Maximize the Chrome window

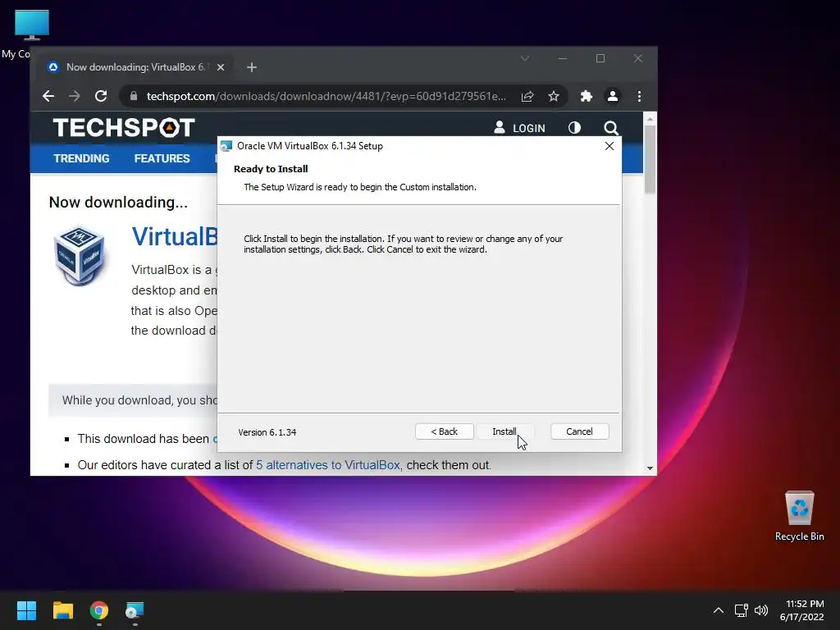(600, 58)
